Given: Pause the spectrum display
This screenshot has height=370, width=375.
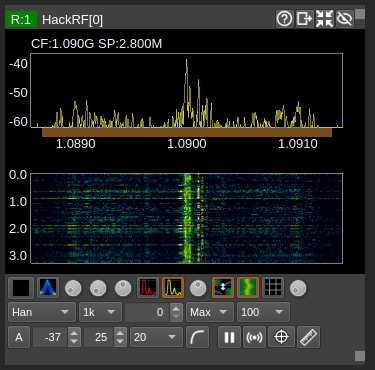Looking at the screenshot, I should click(x=229, y=337).
